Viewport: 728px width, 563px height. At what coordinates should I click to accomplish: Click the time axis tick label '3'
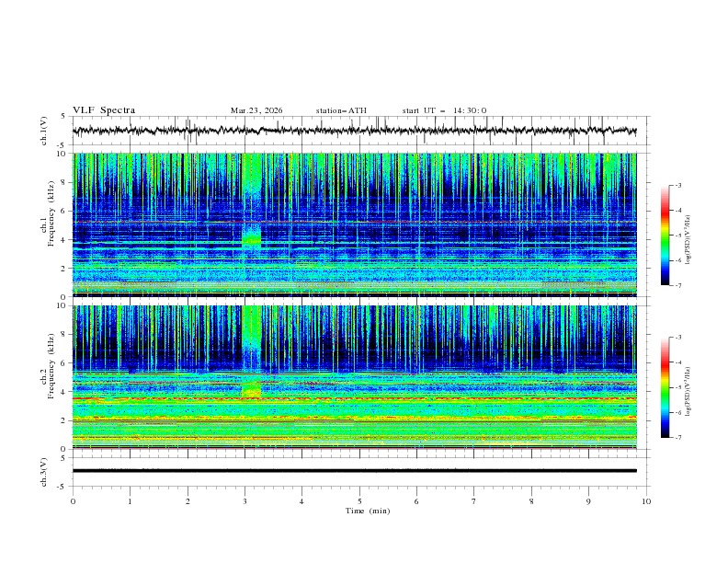(x=245, y=501)
